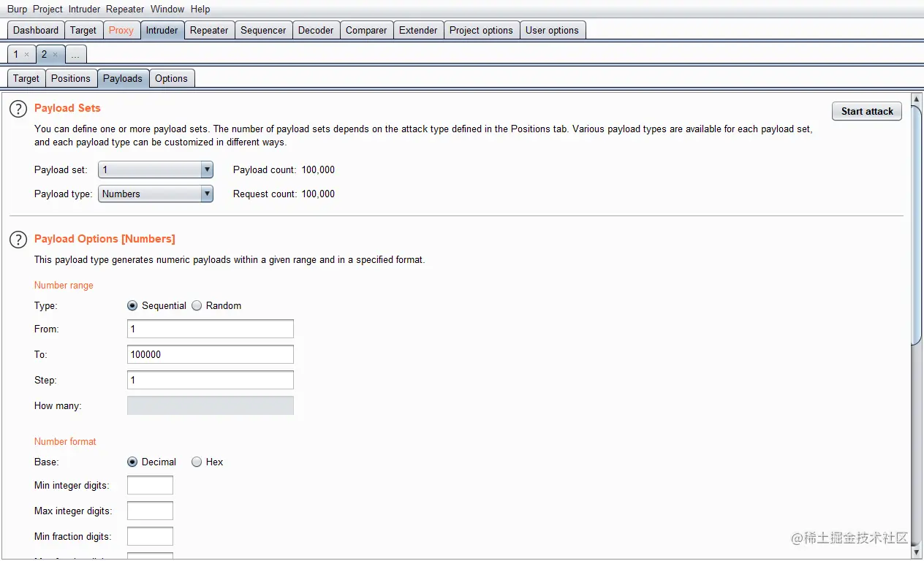
Task: Focus the To number field
Action: click(x=211, y=355)
